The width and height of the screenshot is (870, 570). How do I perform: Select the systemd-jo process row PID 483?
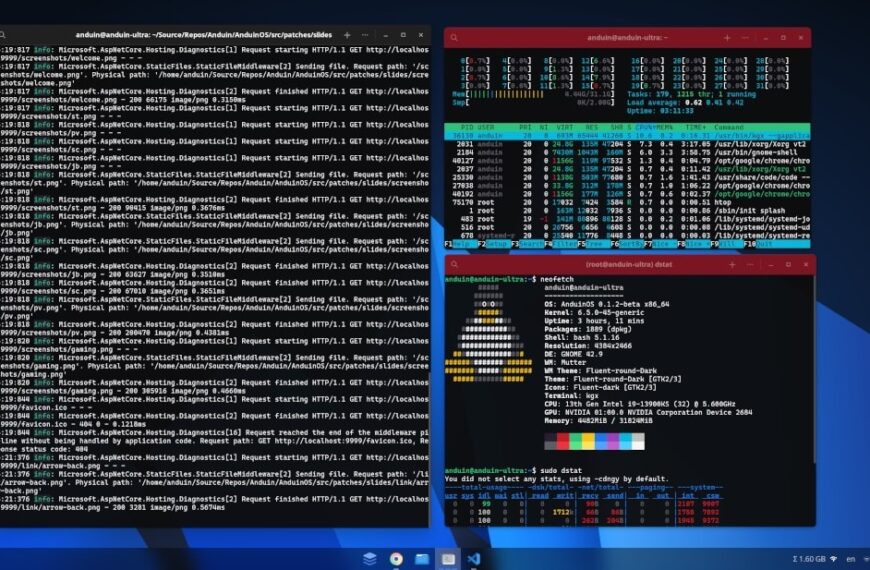tap(627, 219)
